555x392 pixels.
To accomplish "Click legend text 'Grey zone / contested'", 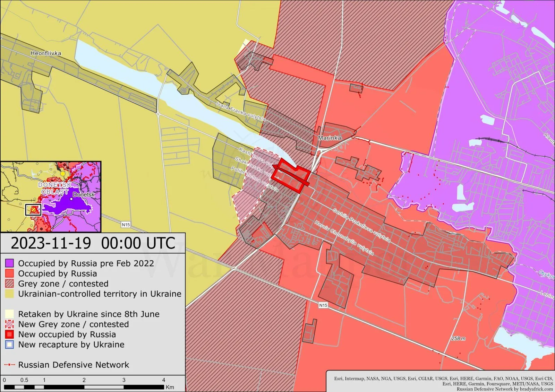I will [x=63, y=284].
